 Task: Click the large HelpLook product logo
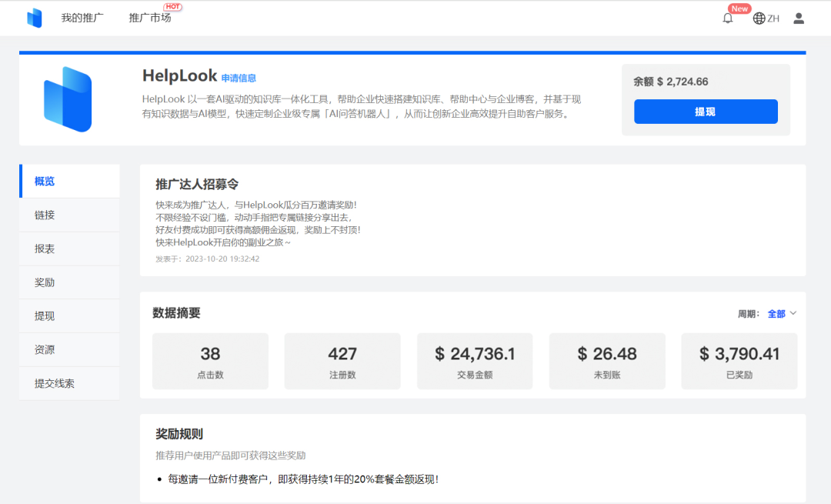68,99
